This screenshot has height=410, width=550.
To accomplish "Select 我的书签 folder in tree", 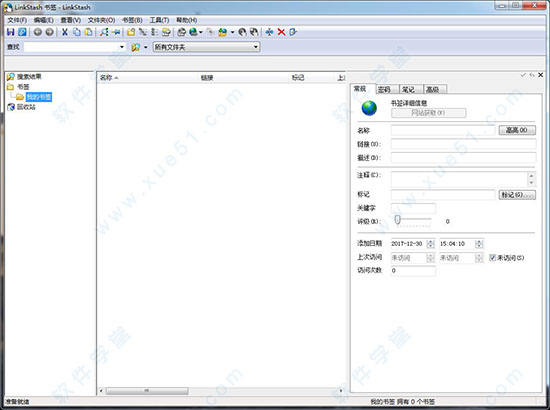I will 39,97.
